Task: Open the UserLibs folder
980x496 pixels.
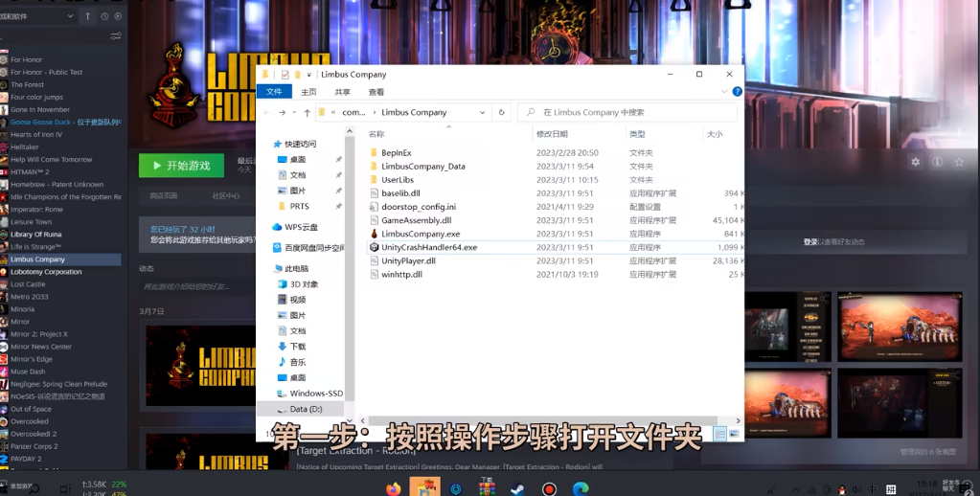Action: click(x=398, y=179)
